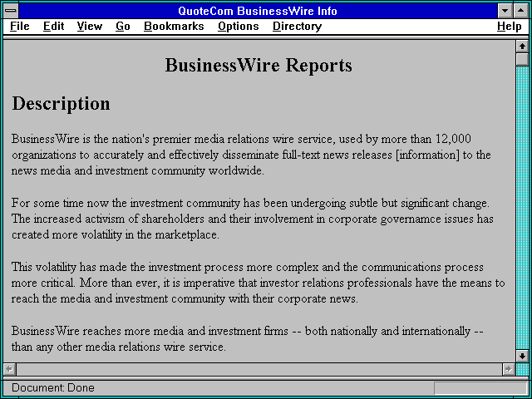Open the View menu
Image resolution: width=532 pixels, height=399 pixels.
[90, 27]
